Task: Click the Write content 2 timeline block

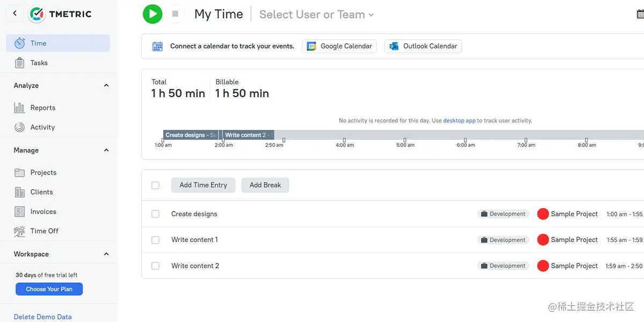Action: point(248,135)
